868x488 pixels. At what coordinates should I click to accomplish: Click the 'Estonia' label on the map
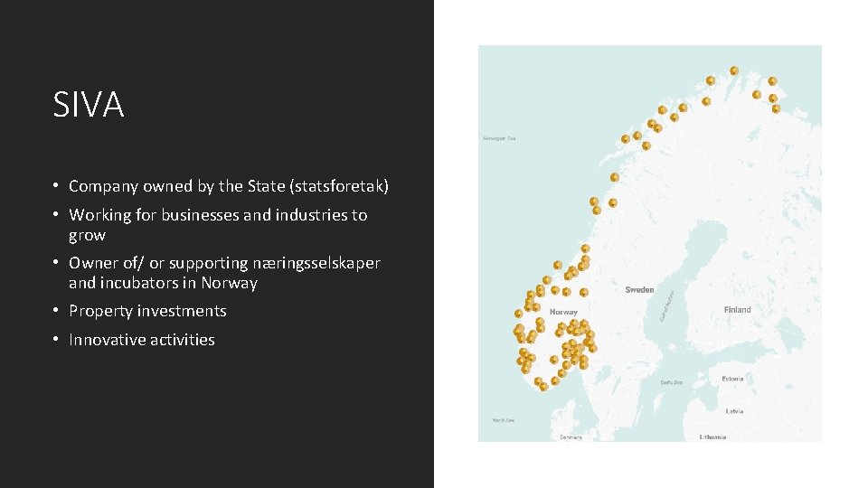click(732, 379)
